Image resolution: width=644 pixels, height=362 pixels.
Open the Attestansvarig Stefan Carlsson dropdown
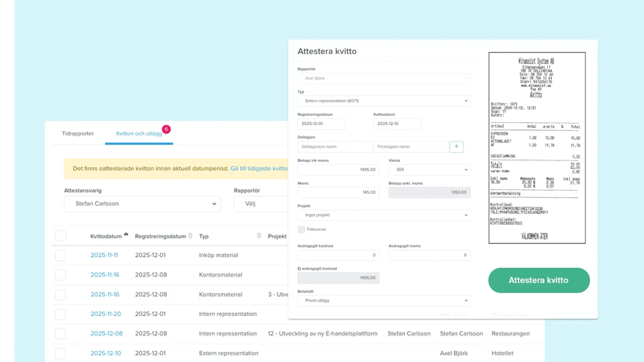point(142,204)
